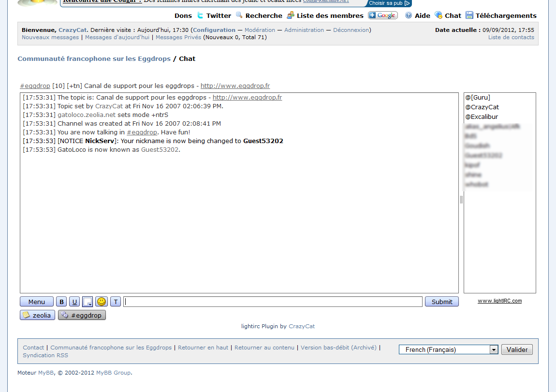This screenshot has height=392, width=556.
Task: Open Syndication RSS link
Action: (x=45, y=355)
